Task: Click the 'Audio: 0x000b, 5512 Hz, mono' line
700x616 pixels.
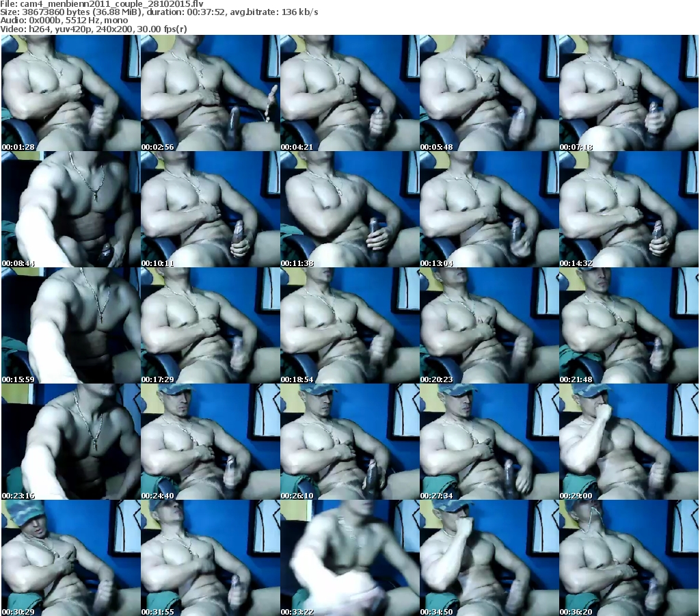Action: [x=64, y=21]
